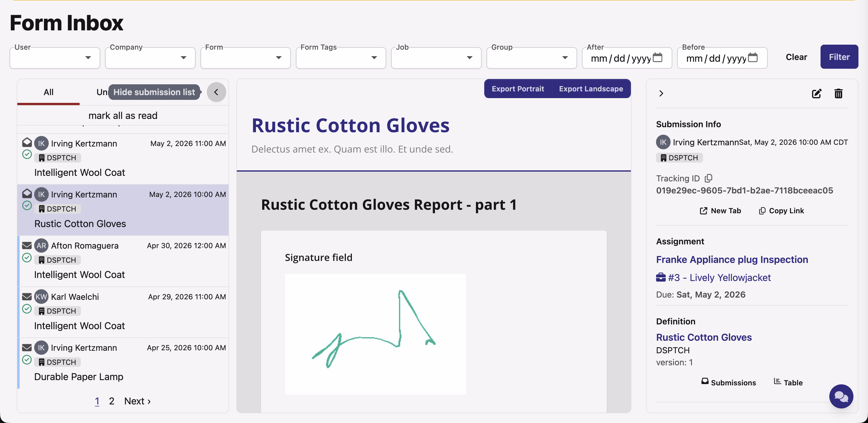Open the Form filter dropdown

coord(246,58)
